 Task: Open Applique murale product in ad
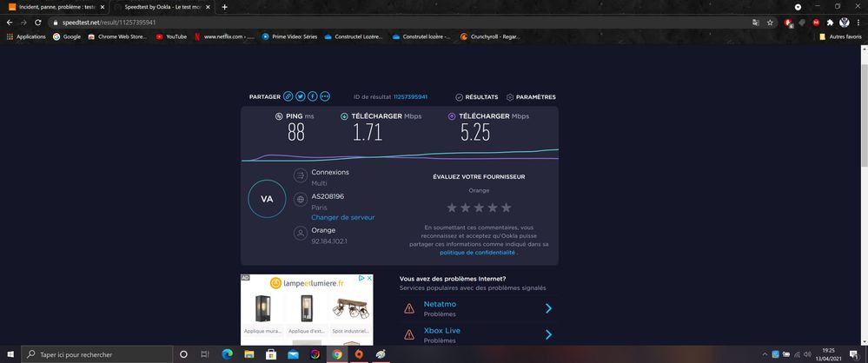263,315
